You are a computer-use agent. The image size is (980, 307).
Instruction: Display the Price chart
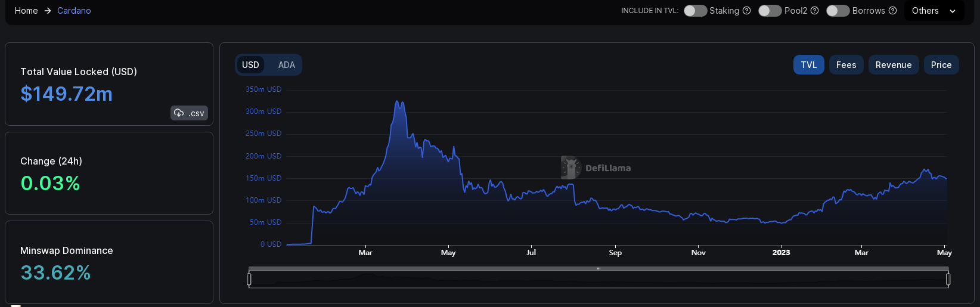tap(941, 65)
